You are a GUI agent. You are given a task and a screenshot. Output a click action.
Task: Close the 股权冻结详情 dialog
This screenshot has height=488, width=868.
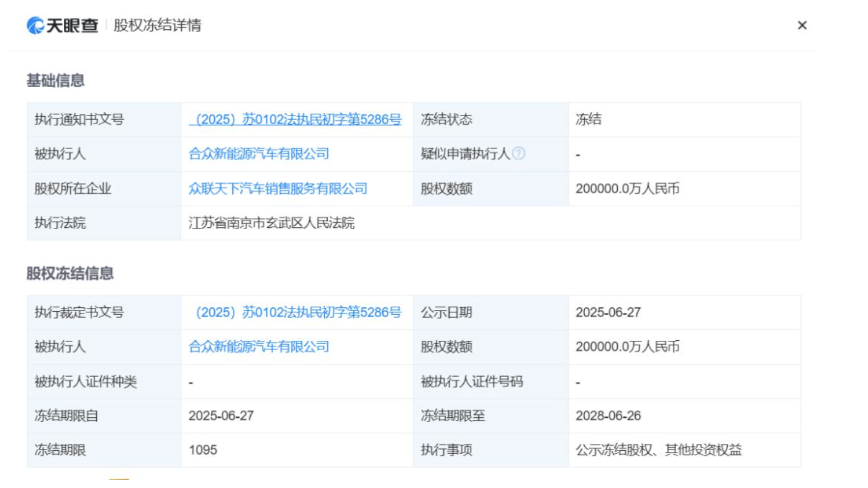[x=802, y=25]
